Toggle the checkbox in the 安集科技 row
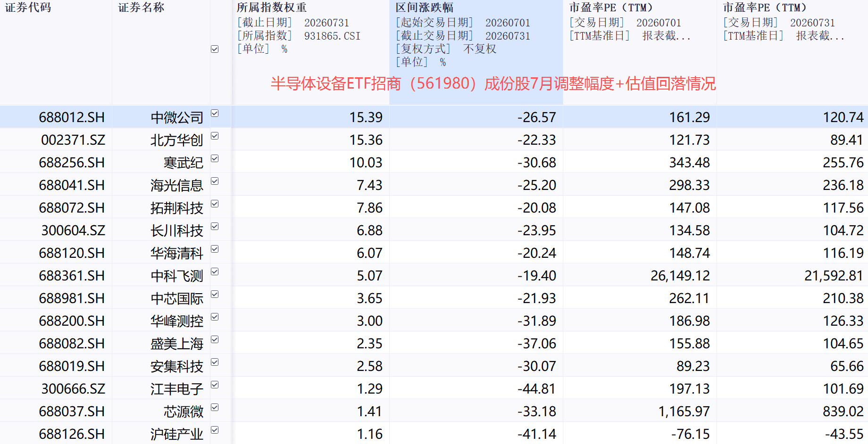This screenshot has width=868, height=444. (x=215, y=362)
